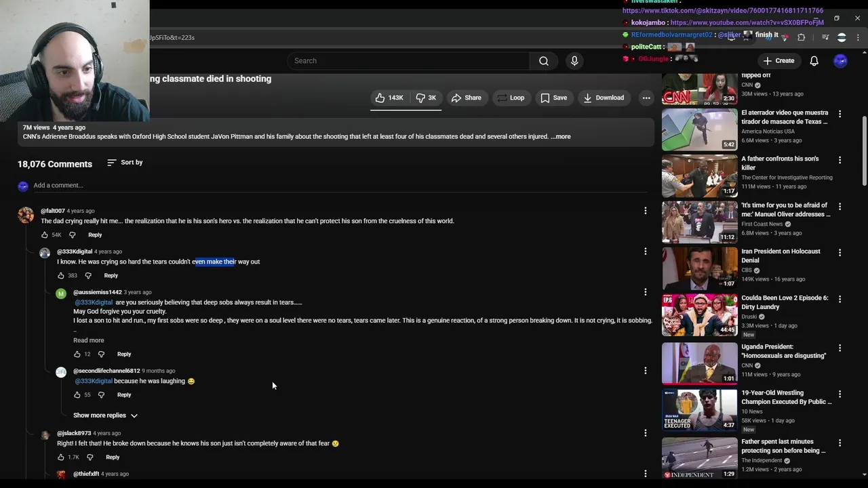Open the Create menu
Screen dimensions: 868x488
pos(778,61)
